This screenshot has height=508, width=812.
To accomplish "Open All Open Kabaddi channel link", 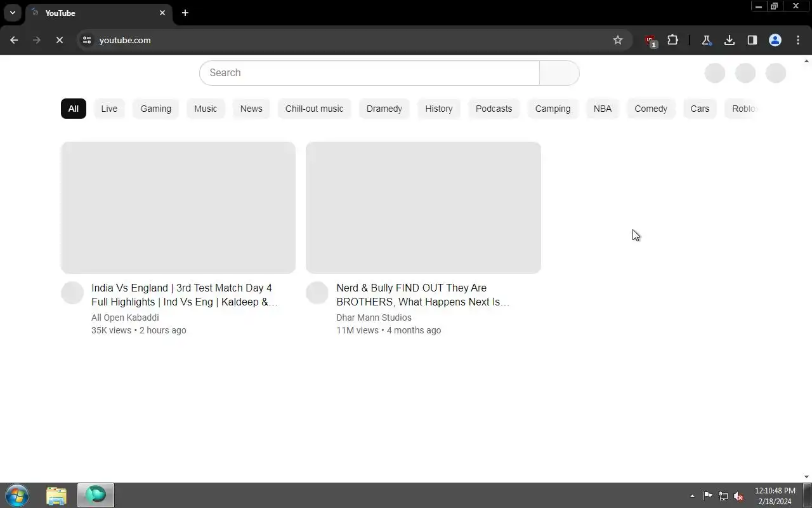I will pos(125,317).
